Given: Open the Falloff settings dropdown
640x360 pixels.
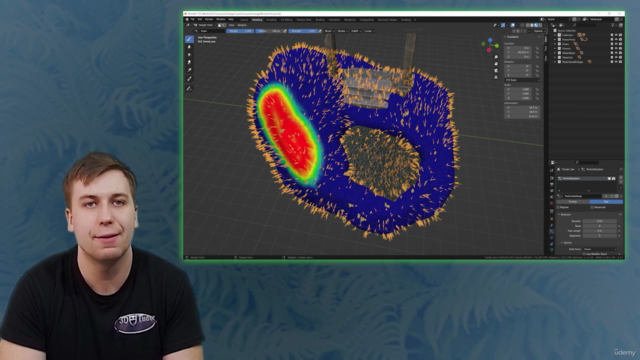Looking at the screenshot, I should click(356, 31).
